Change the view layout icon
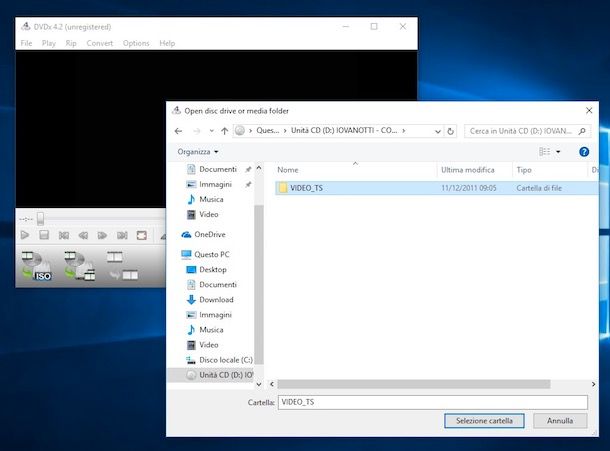This screenshot has height=451, width=610. [x=544, y=152]
